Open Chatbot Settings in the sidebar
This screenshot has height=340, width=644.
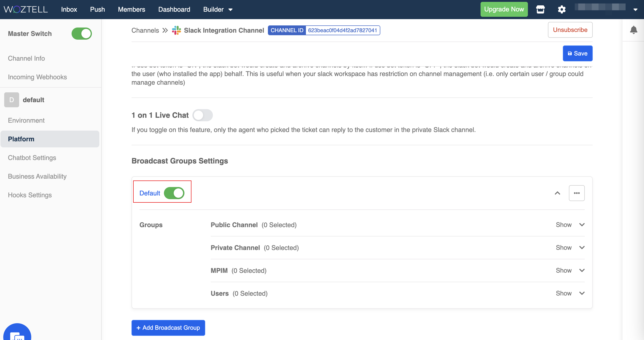pyautogui.click(x=32, y=158)
